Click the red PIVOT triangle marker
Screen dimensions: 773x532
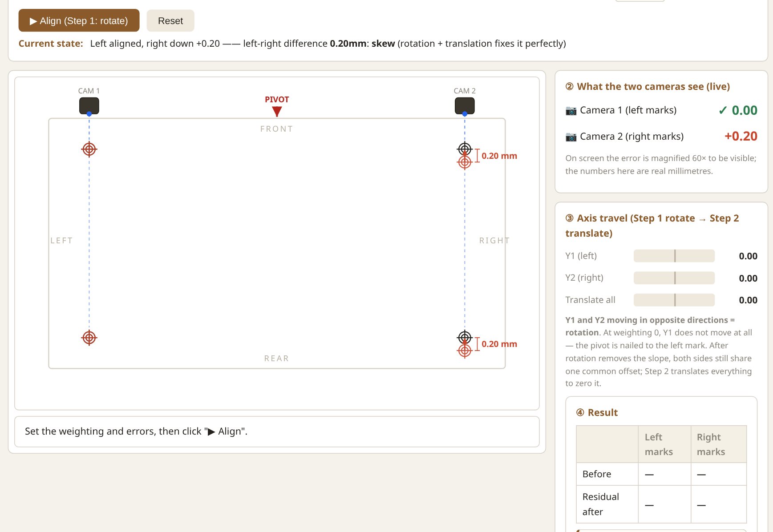point(277,111)
